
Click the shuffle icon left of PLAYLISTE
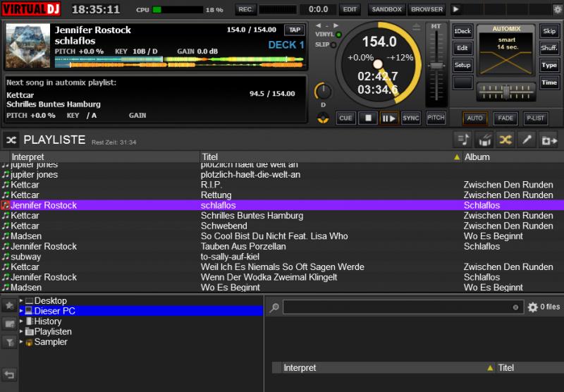11,140
